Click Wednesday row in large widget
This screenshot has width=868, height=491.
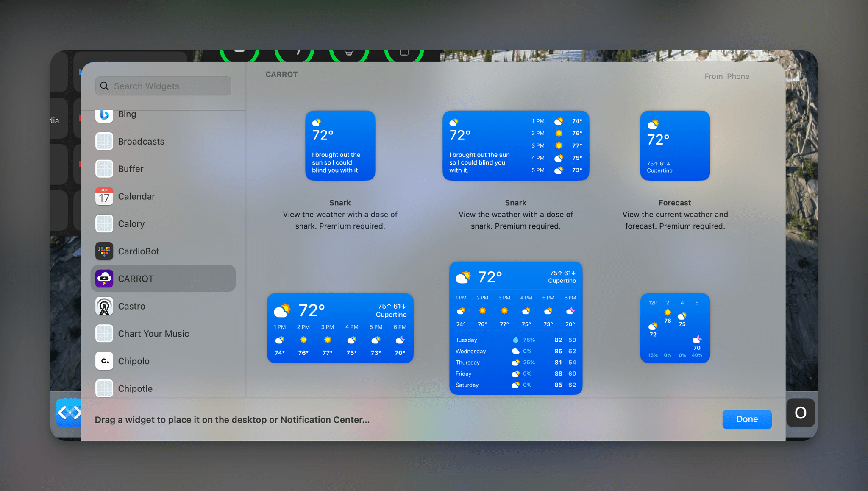click(x=516, y=351)
